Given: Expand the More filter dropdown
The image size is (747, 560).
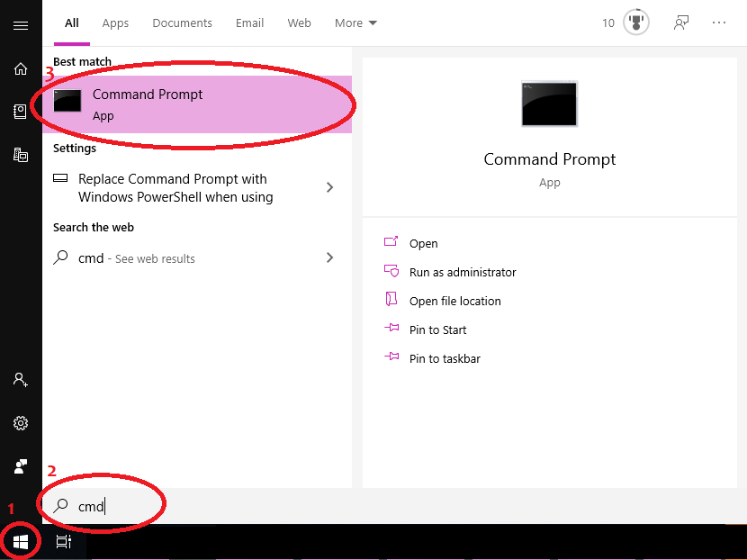Looking at the screenshot, I should [x=355, y=23].
